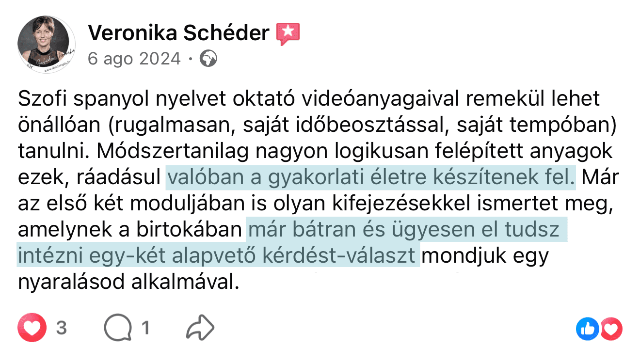Click the globe public-audience icon

[208, 59]
